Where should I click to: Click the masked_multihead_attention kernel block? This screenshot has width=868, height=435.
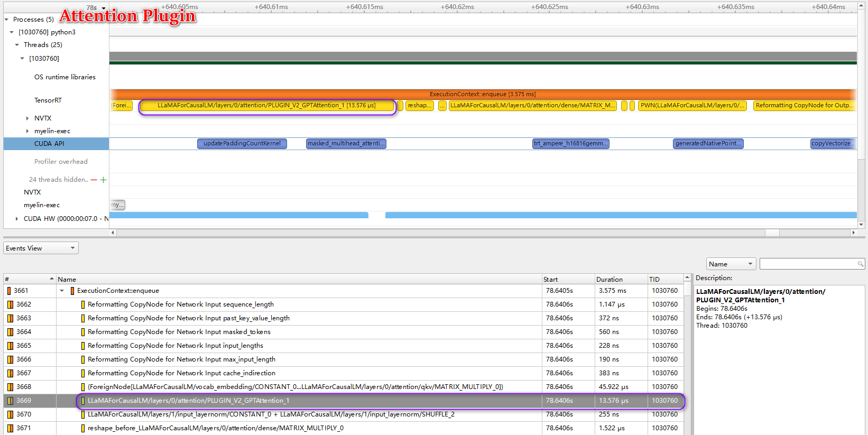[346, 144]
